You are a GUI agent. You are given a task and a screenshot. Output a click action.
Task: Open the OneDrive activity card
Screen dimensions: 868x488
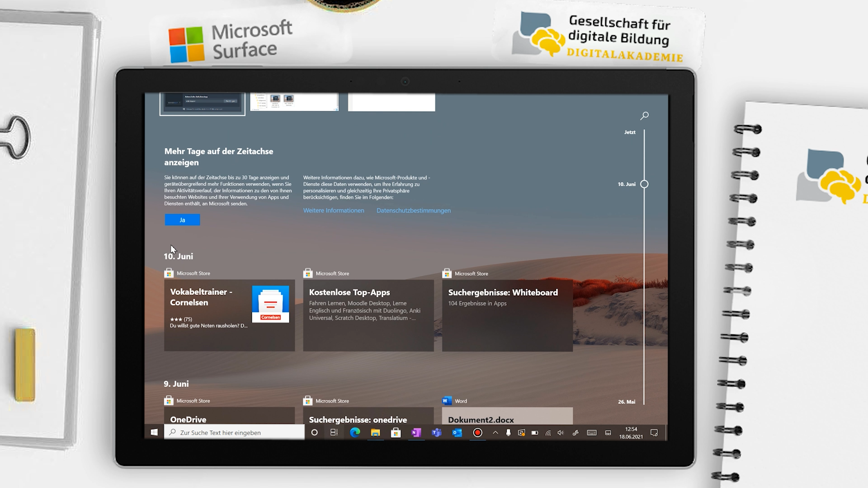click(x=229, y=416)
